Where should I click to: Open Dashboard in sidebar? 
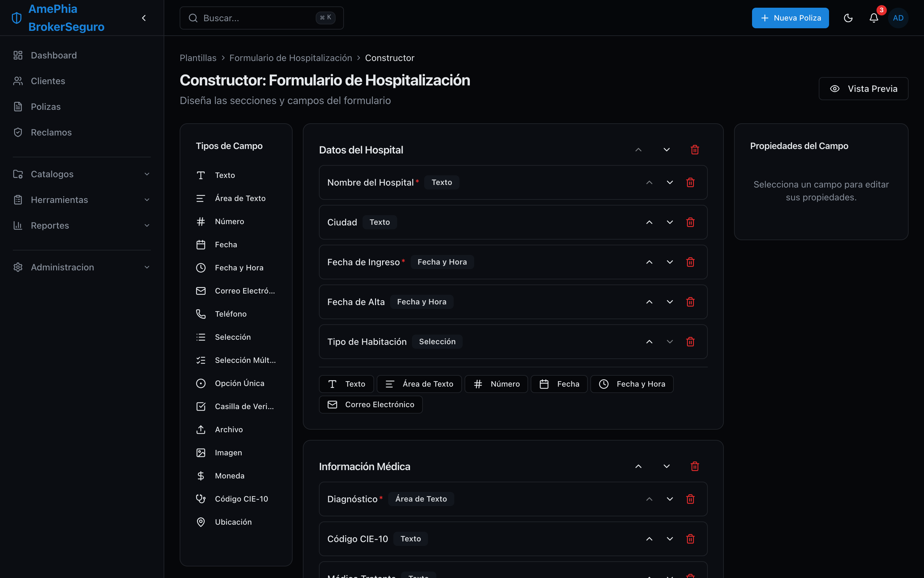point(82,56)
